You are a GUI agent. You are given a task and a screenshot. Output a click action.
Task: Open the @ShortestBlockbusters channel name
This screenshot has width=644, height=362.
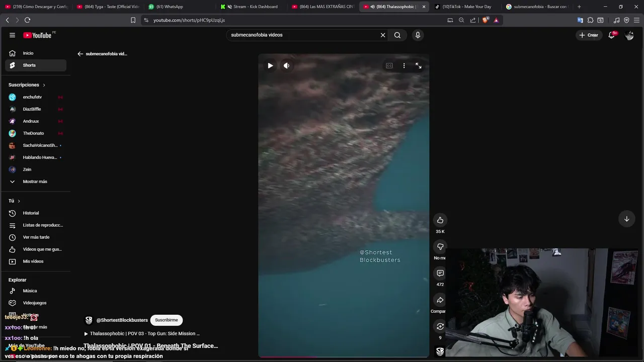click(x=122, y=320)
